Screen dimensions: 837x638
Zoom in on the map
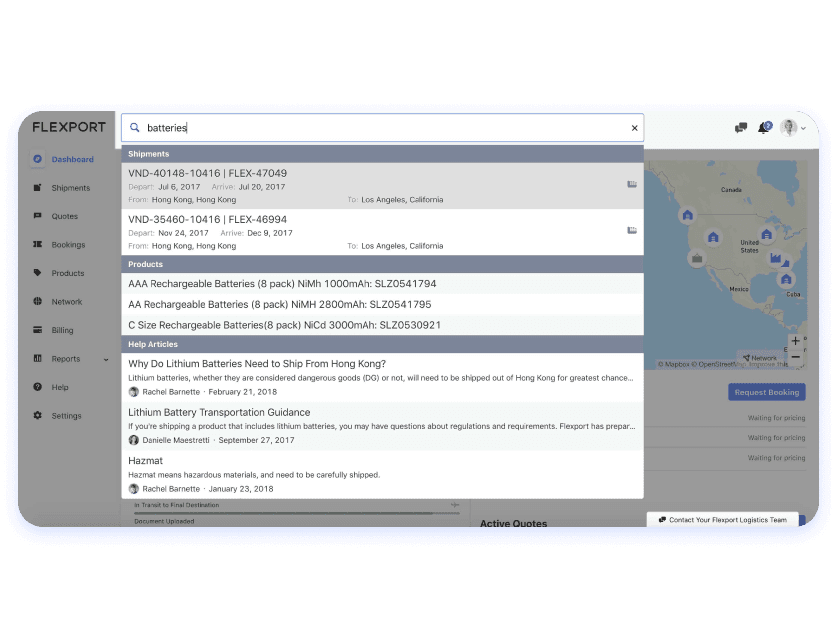point(796,340)
